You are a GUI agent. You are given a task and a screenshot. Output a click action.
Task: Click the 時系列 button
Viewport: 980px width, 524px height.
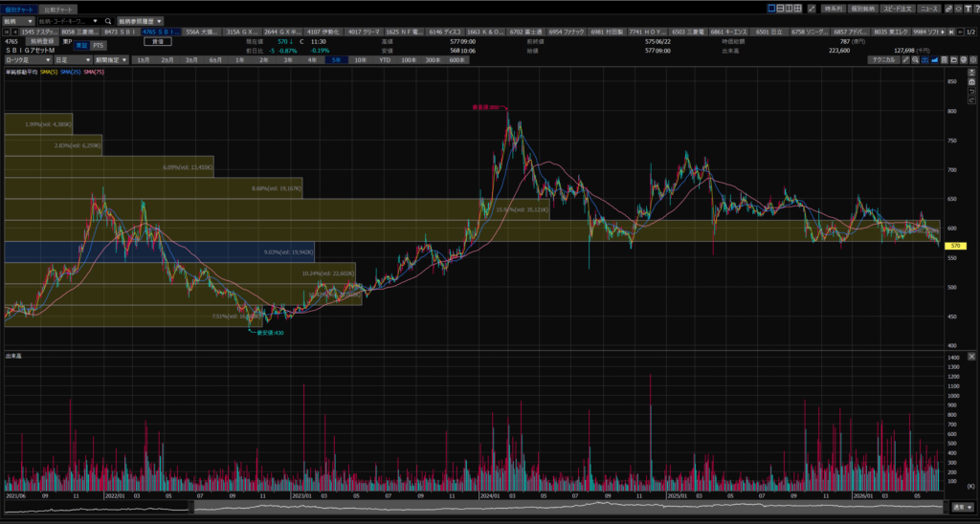834,9
